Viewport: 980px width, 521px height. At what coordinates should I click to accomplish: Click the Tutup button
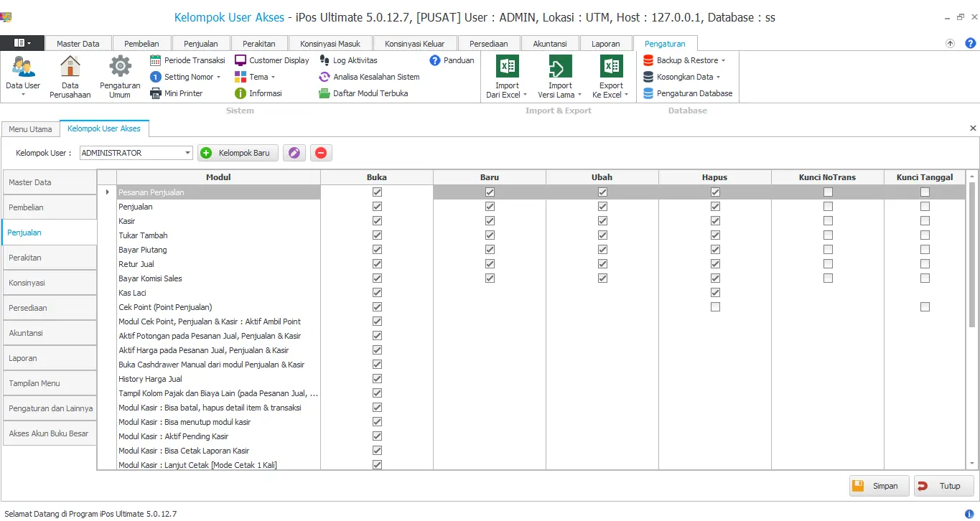point(944,486)
